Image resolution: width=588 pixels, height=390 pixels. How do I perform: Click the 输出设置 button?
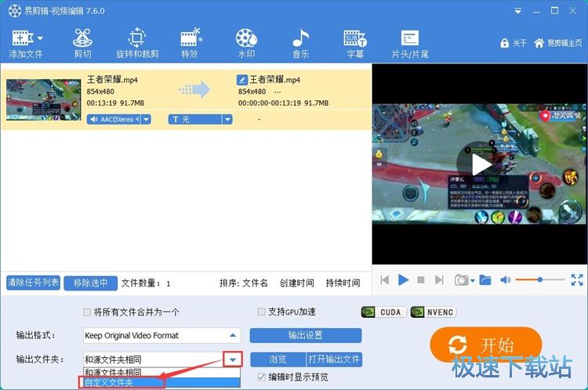coord(306,335)
